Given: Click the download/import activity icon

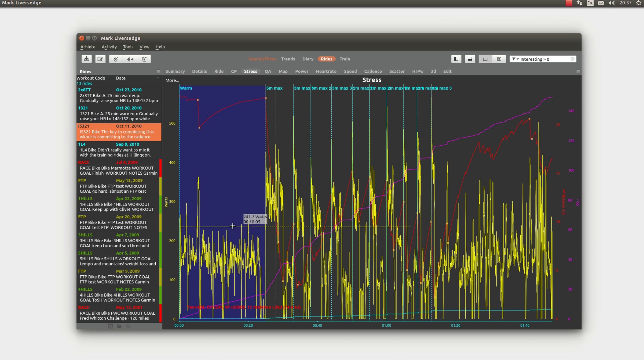Looking at the screenshot, I should [86, 59].
